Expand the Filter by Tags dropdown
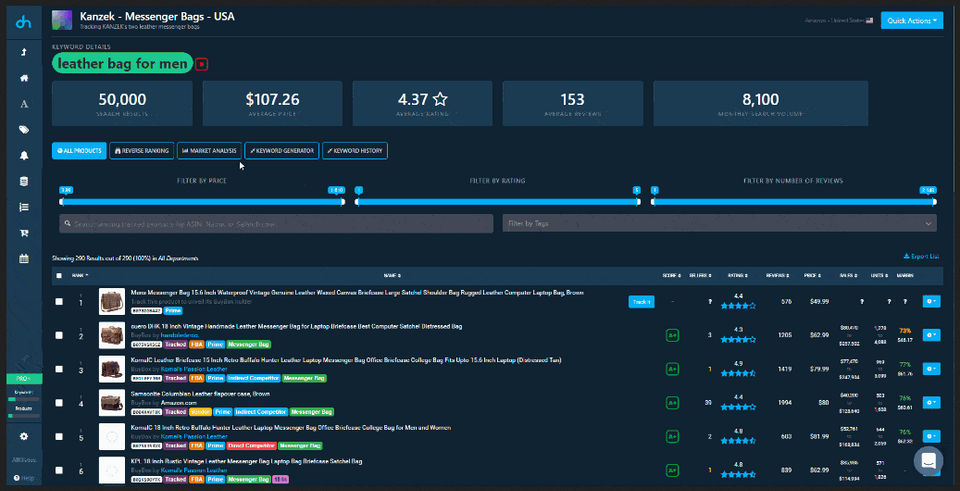 719,223
